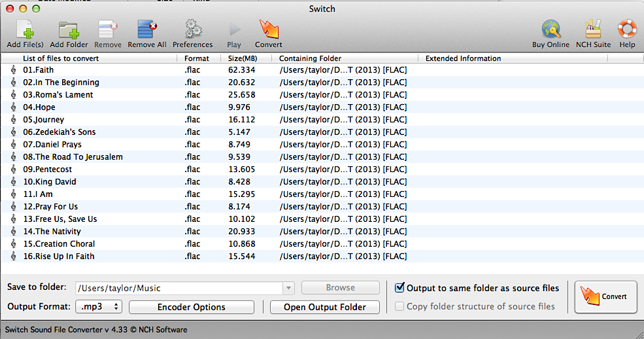Select the 08.The Road To Jerusalem file row
Viewport: 644px width, 339px height.
tap(73, 157)
